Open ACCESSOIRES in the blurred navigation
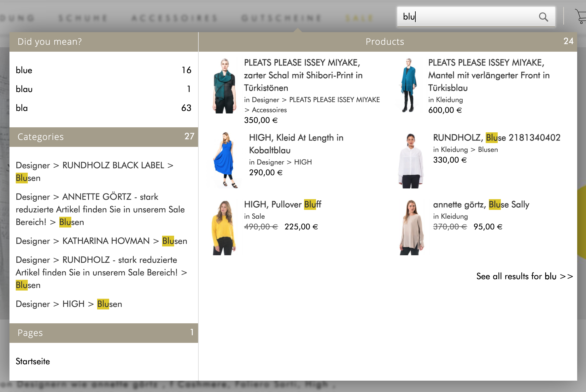This screenshot has width=586, height=392. pos(174,18)
